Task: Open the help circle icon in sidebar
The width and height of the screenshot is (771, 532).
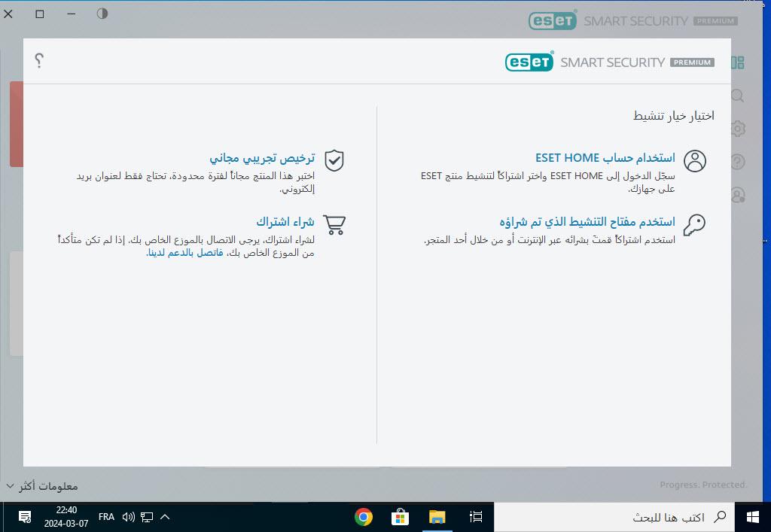Action: pos(738,162)
